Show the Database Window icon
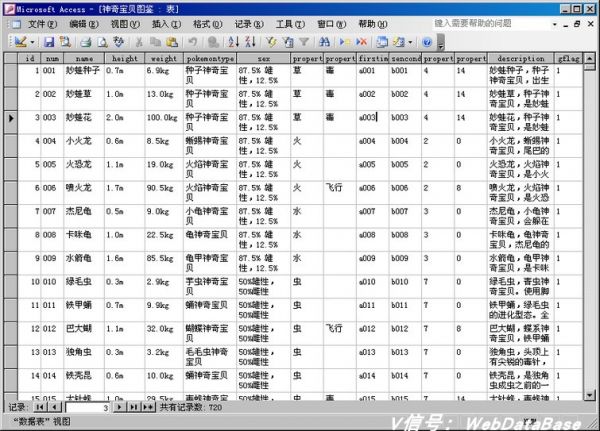This screenshot has width=600, height=431. (x=382, y=42)
